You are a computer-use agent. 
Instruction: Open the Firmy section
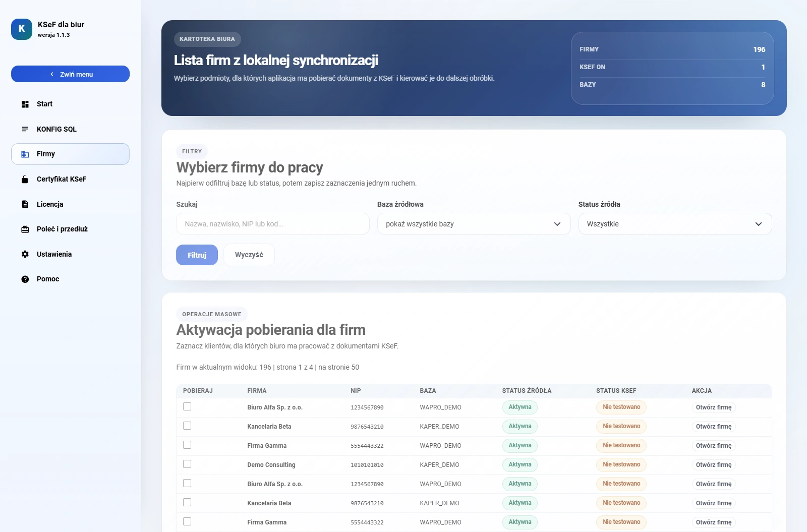coord(70,154)
